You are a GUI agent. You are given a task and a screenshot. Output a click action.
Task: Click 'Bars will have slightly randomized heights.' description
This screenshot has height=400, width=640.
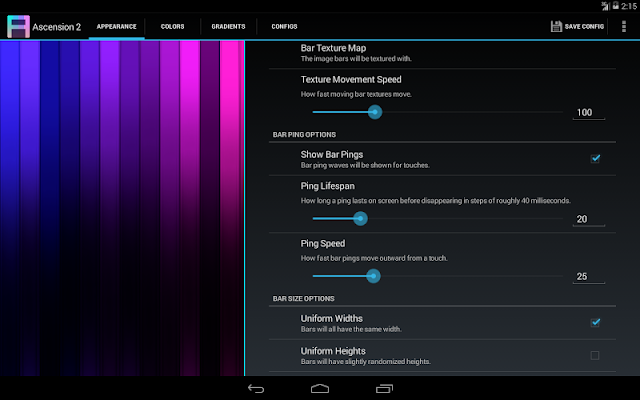click(x=366, y=362)
